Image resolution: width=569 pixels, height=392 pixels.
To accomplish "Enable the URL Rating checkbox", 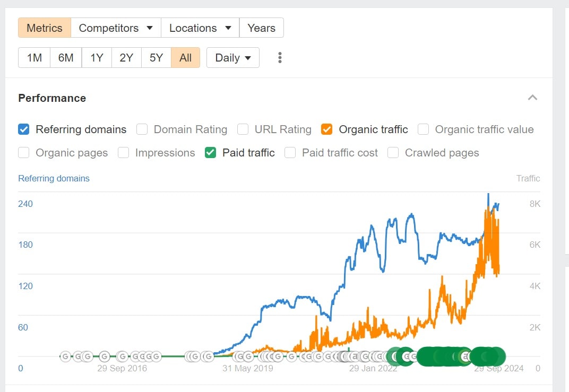I will coord(243,129).
